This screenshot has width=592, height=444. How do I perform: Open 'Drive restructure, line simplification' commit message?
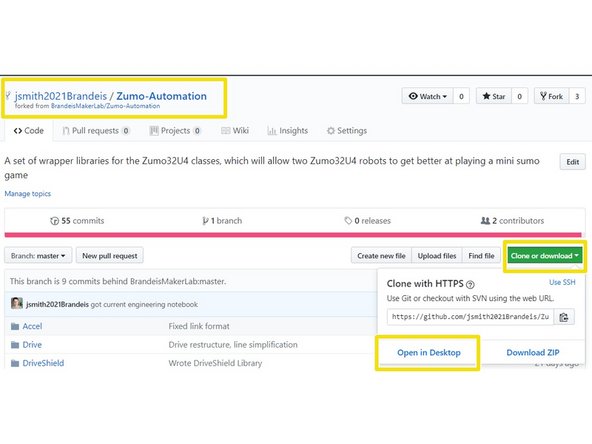(233, 345)
